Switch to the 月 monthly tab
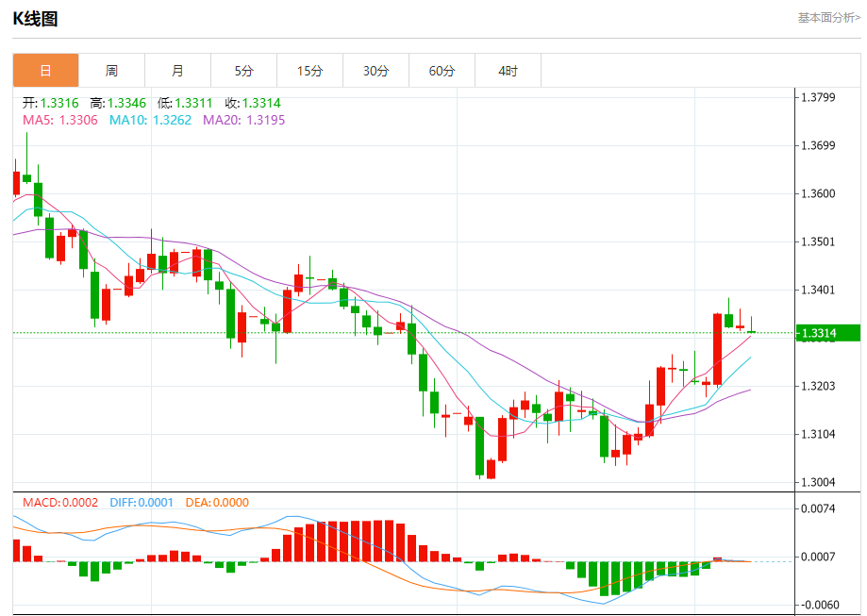 click(x=177, y=70)
